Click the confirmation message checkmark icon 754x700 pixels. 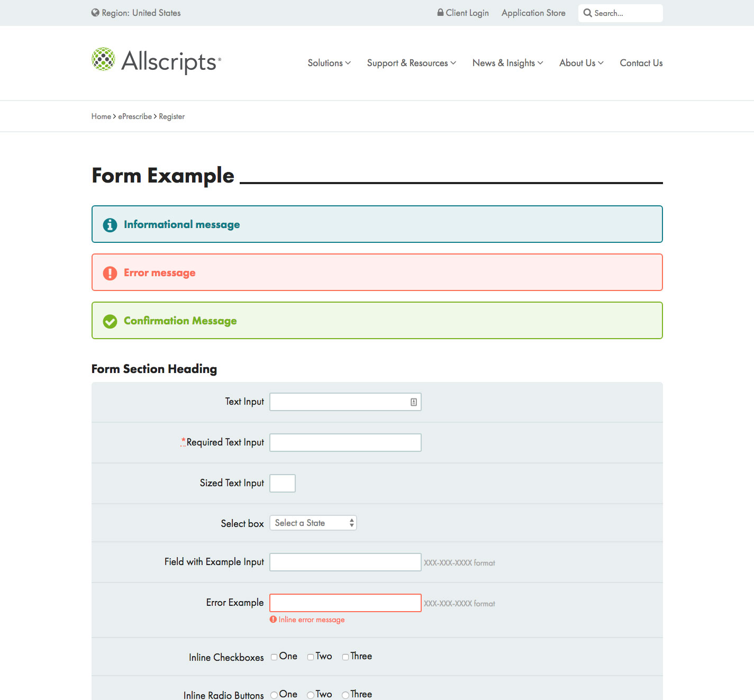click(110, 321)
